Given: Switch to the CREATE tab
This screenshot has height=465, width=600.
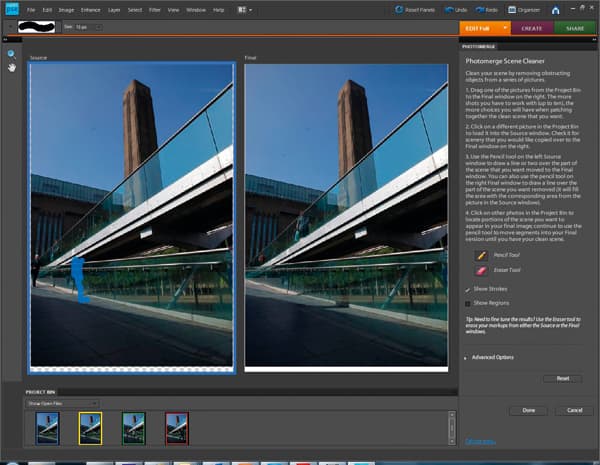Looking at the screenshot, I should point(532,28).
